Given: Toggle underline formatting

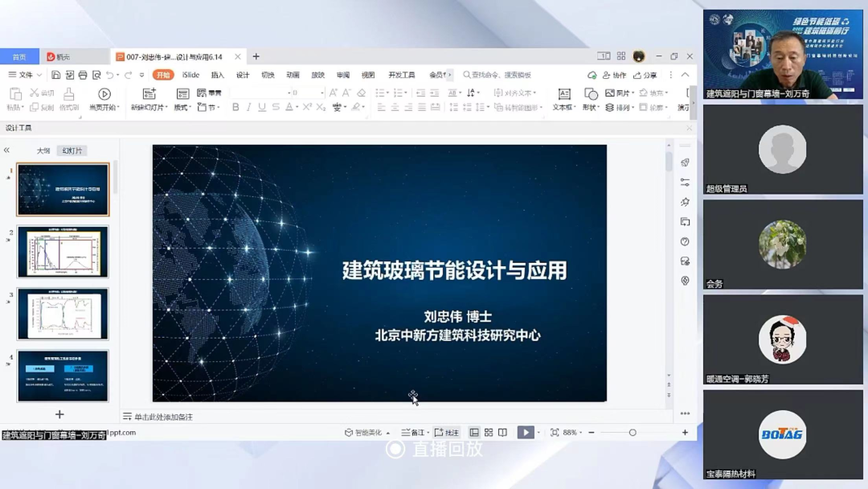Looking at the screenshot, I should tap(261, 105).
